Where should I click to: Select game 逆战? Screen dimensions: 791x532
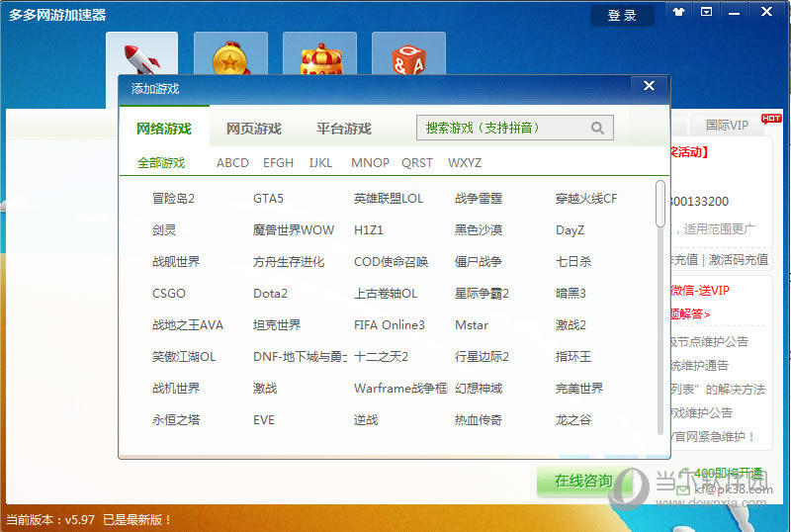pos(366,420)
